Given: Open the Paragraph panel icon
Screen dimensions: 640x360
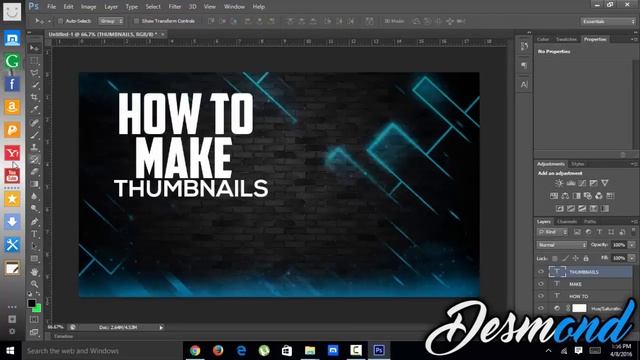Looking at the screenshot, I should (x=524, y=66).
